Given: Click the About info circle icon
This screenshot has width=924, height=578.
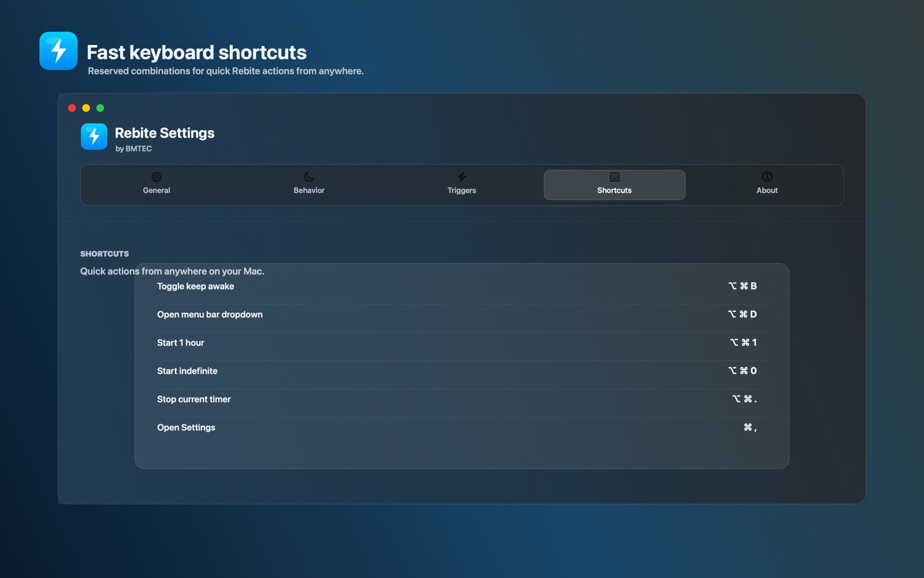Looking at the screenshot, I should click(x=767, y=177).
